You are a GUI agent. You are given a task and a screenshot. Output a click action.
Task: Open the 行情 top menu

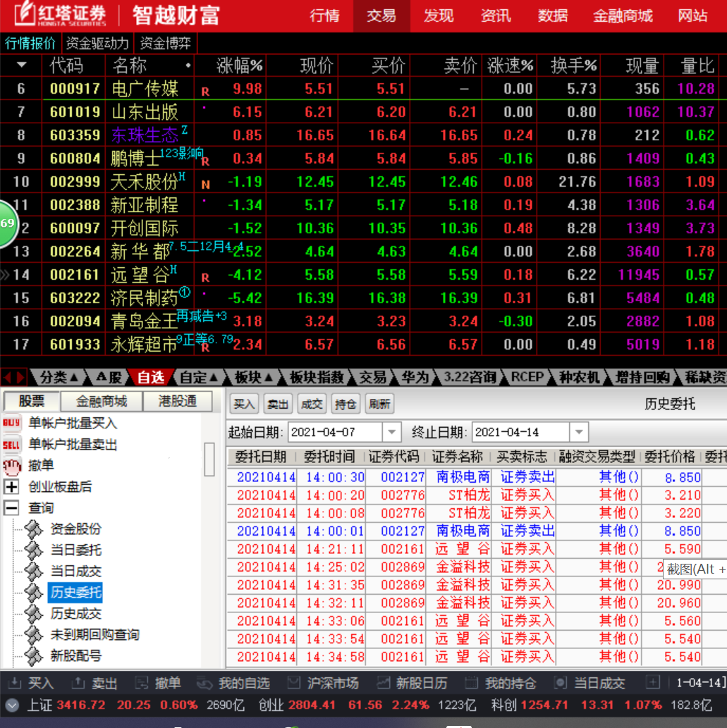click(324, 16)
